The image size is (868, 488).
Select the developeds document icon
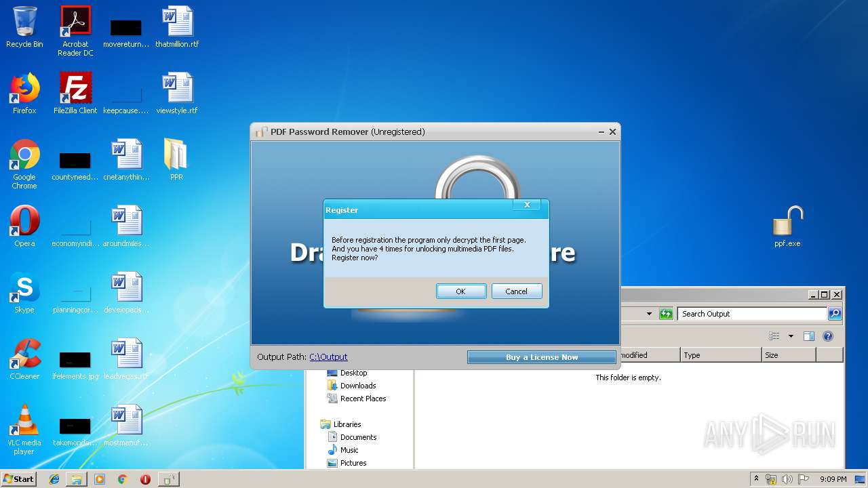coord(126,293)
